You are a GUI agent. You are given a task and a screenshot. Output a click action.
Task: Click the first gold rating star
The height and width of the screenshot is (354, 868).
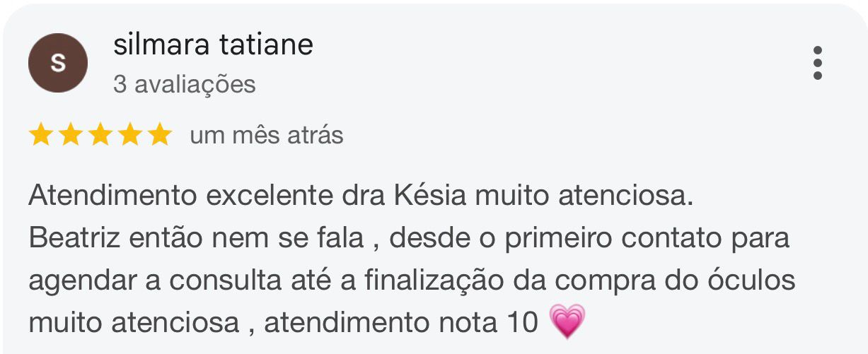click(x=41, y=134)
